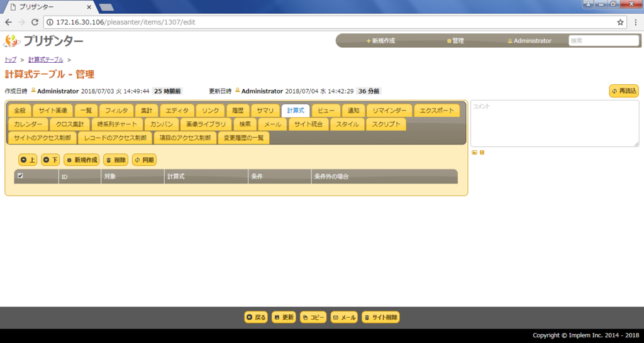The height and width of the screenshot is (343, 644).
Task: Click the 条件外の場合 column header
Action: [x=384, y=177]
